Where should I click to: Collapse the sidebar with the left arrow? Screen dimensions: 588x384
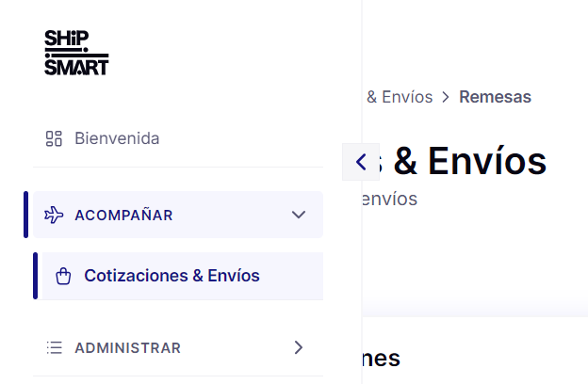(361, 162)
